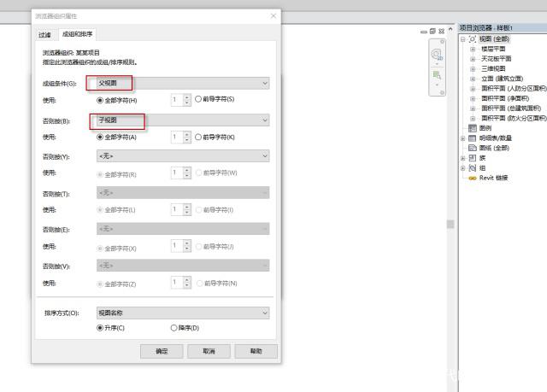The height and width of the screenshot is (392, 547).
Task: Click the 组 groups icon in browser
Action: [473, 167]
